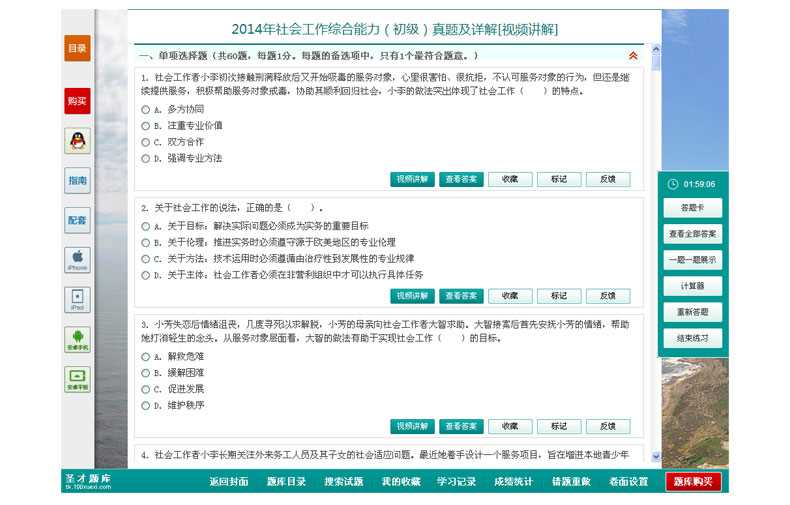Open the 配套 sidebar icon
The height and width of the screenshot is (505, 790).
click(77, 220)
